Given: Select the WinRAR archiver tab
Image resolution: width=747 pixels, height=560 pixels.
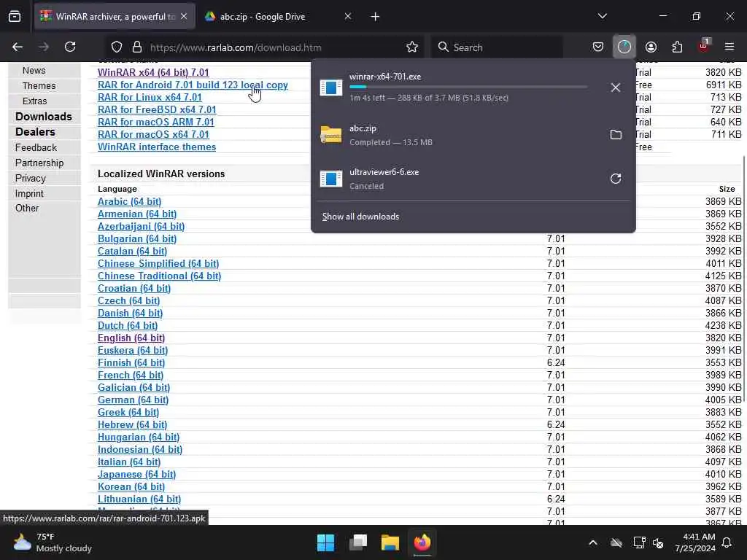Looking at the screenshot, I should tap(115, 17).
